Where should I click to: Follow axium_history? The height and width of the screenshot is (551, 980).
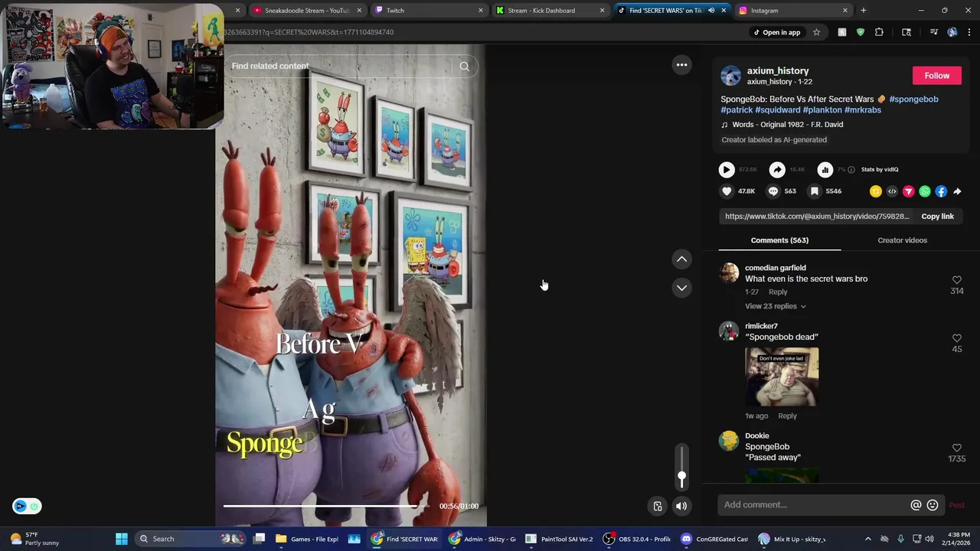pos(936,76)
